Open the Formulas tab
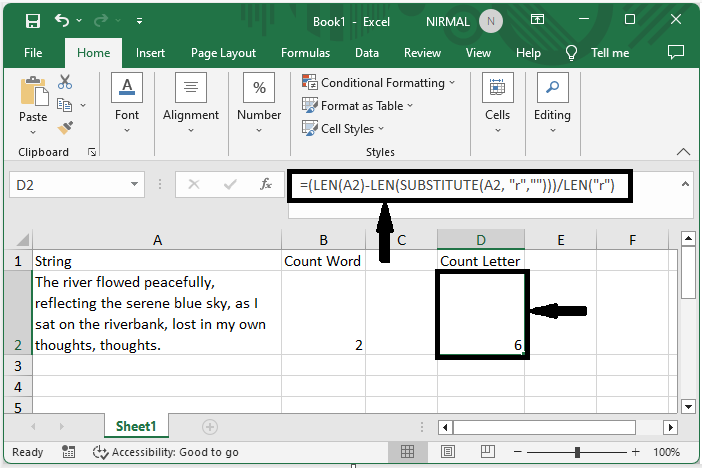The image size is (702, 468). pyautogui.click(x=305, y=53)
